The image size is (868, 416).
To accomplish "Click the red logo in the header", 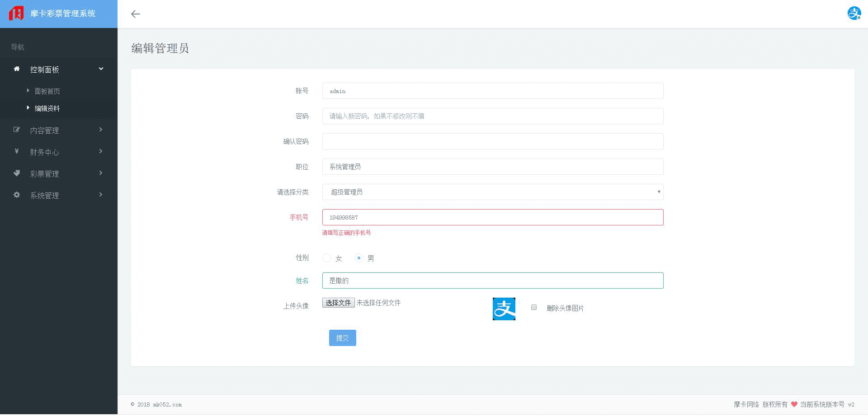I will pyautogui.click(x=16, y=13).
